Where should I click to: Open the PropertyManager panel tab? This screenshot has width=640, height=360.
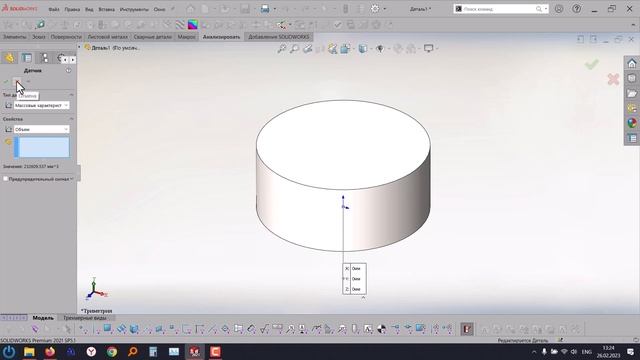tap(27, 58)
